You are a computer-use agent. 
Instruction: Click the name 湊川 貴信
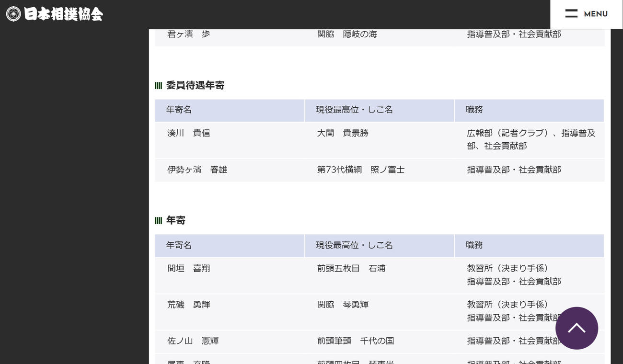(x=189, y=133)
